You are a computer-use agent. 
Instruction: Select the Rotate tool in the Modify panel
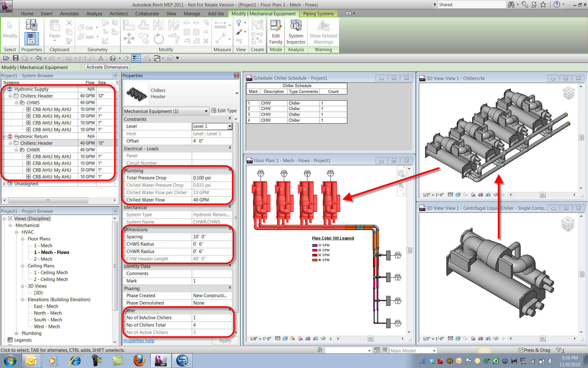[158, 38]
